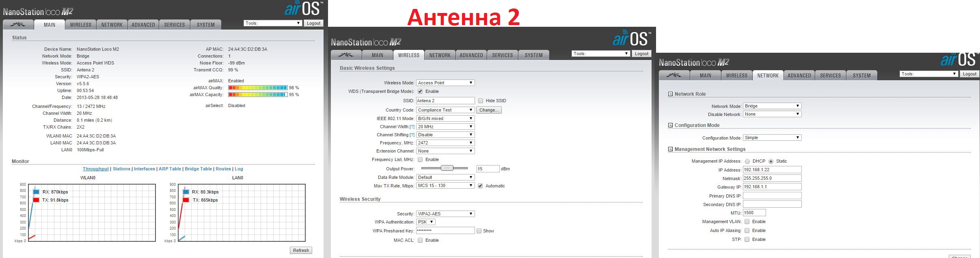Open the wireless Security dropdown
Viewport: 980px width, 258px height.
(x=445, y=214)
